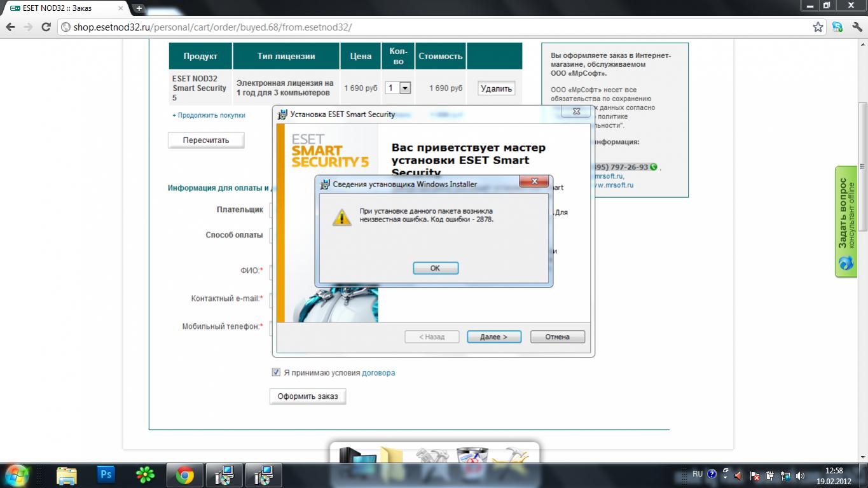The image size is (868, 488).
Task: Click the Продолжить покупки link
Action: [x=209, y=115]
